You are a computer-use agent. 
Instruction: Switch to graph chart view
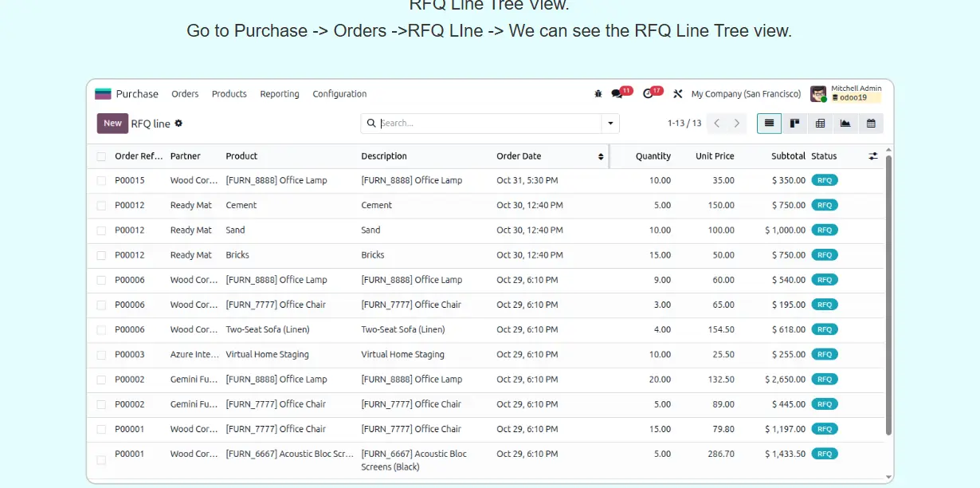(x=845, y=124)
